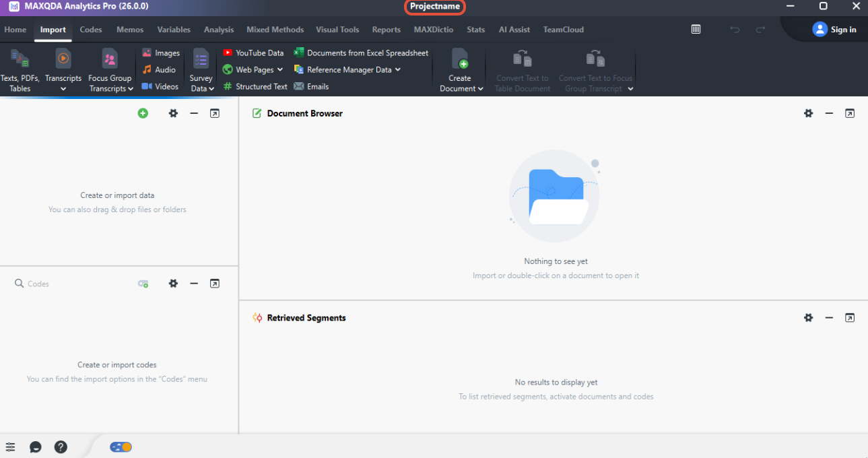Click the Document Browser edit icon
Image resolution: width=868 pixels, height=458 pixels.
point(257,114)
